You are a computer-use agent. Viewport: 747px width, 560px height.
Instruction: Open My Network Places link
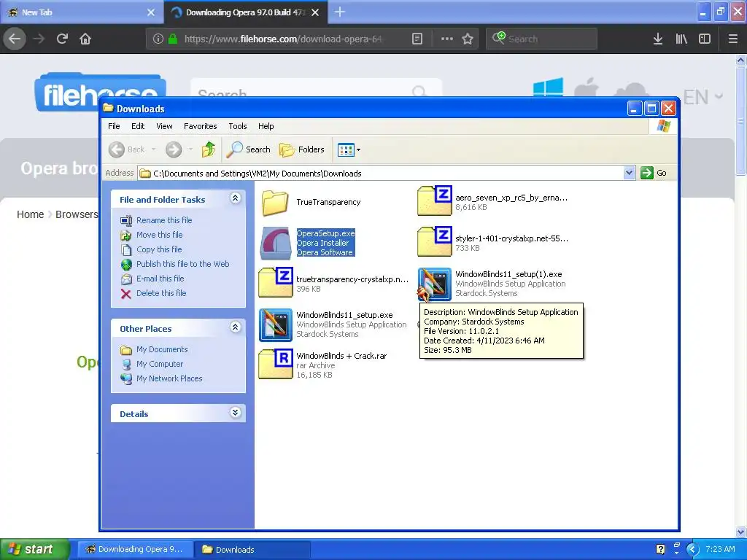(x=169, y=378)
